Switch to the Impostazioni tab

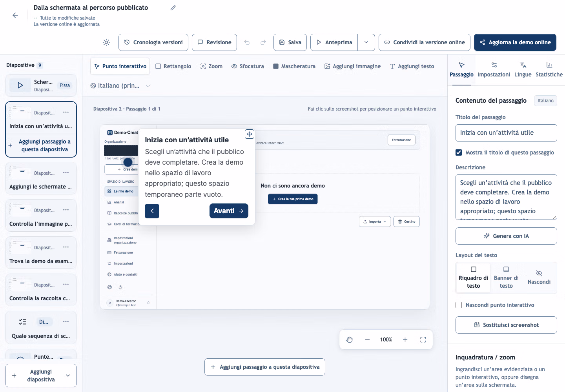(494, 70)
